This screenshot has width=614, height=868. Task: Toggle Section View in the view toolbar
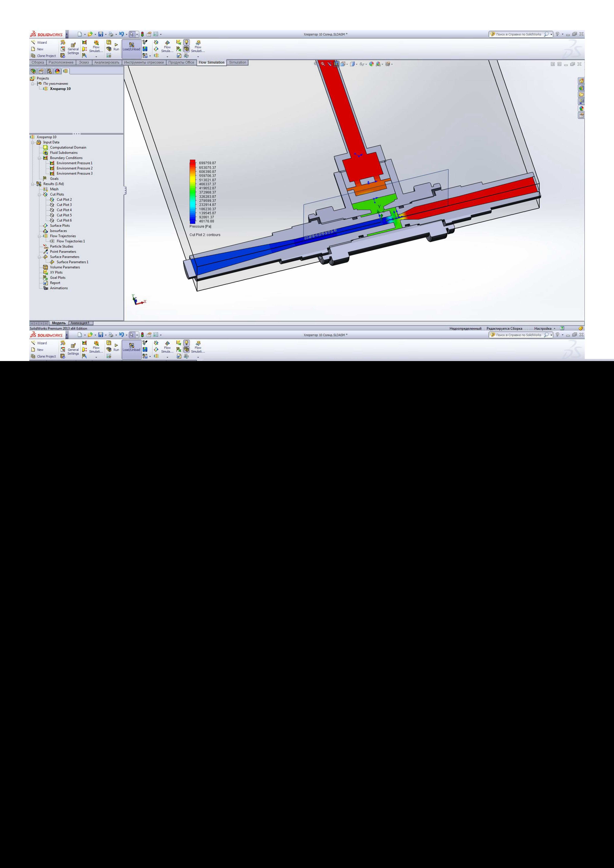[x=336, y=64]
